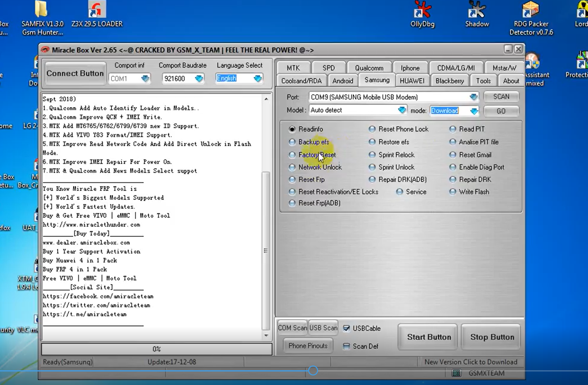Choose Repair DRK(ADB) option

[x=372, y=180]
